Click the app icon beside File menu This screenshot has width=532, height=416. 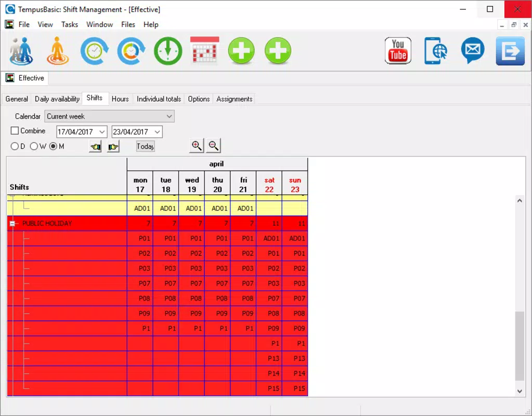[x=9, y=24]
